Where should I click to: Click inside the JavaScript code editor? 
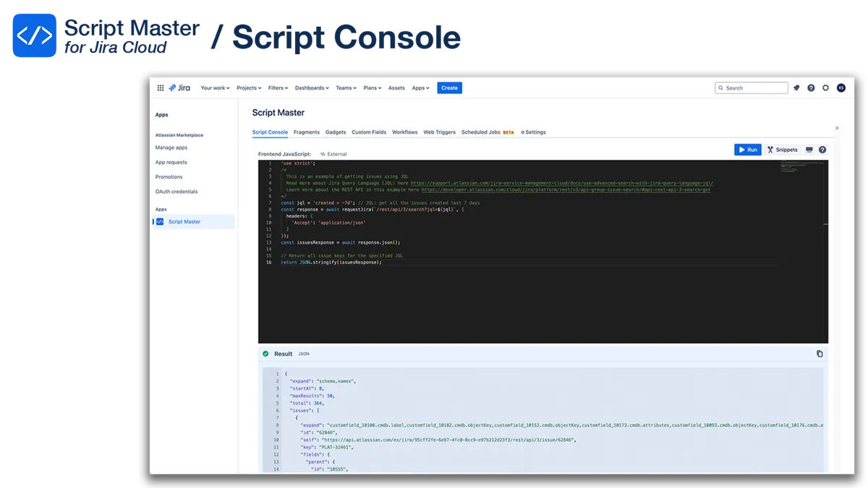(543, 251)
